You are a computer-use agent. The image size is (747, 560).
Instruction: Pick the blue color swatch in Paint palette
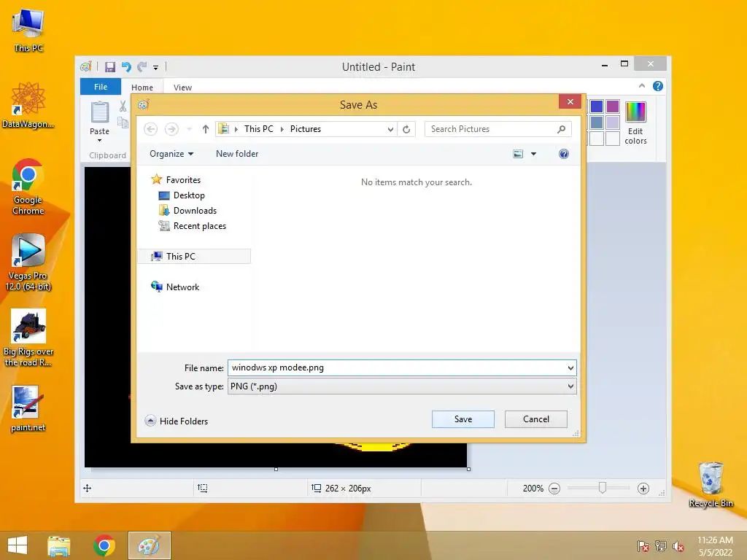pos(597,106)
